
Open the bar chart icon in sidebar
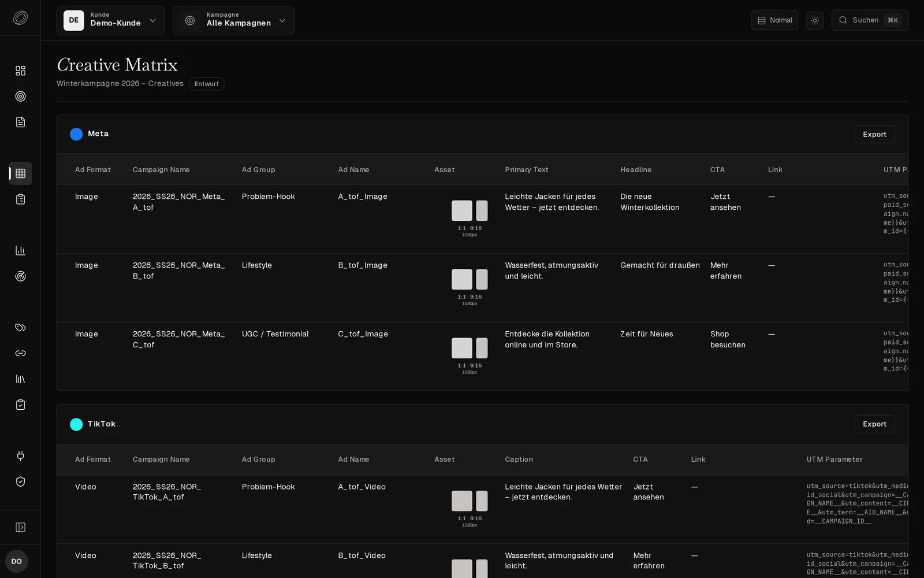coord(20,250)
